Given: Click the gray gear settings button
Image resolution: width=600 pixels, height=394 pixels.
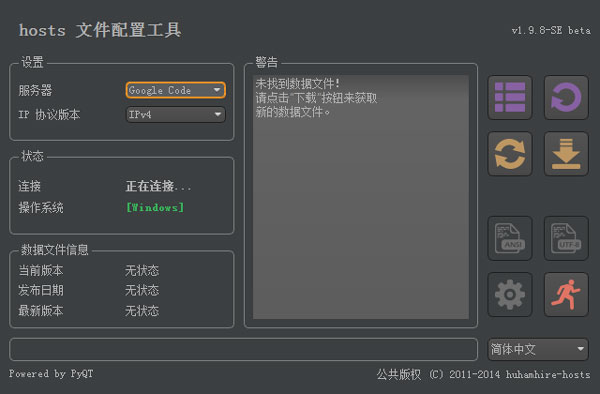Looking at the screenshot, I should tap(510, 294).
